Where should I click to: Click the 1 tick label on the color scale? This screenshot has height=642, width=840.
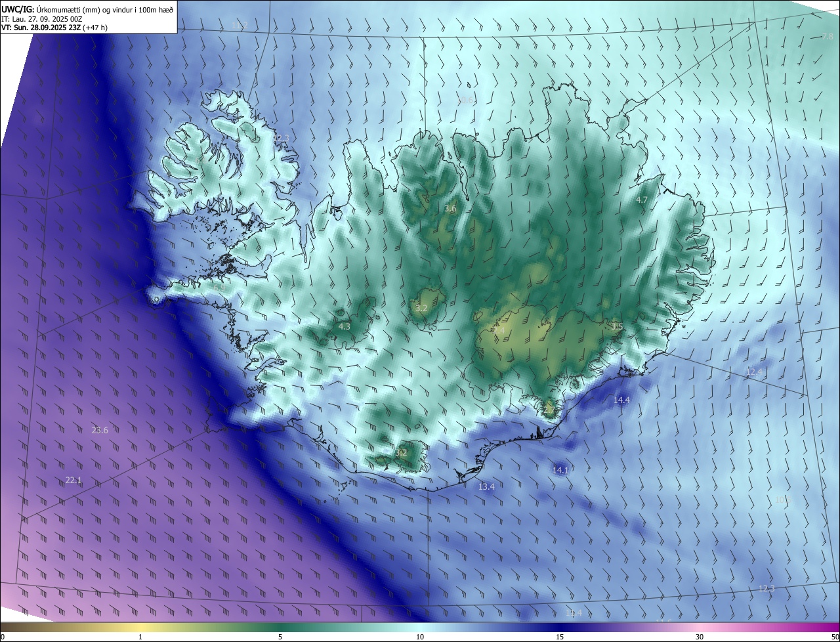pyautogui.click(x=140, y=637)
